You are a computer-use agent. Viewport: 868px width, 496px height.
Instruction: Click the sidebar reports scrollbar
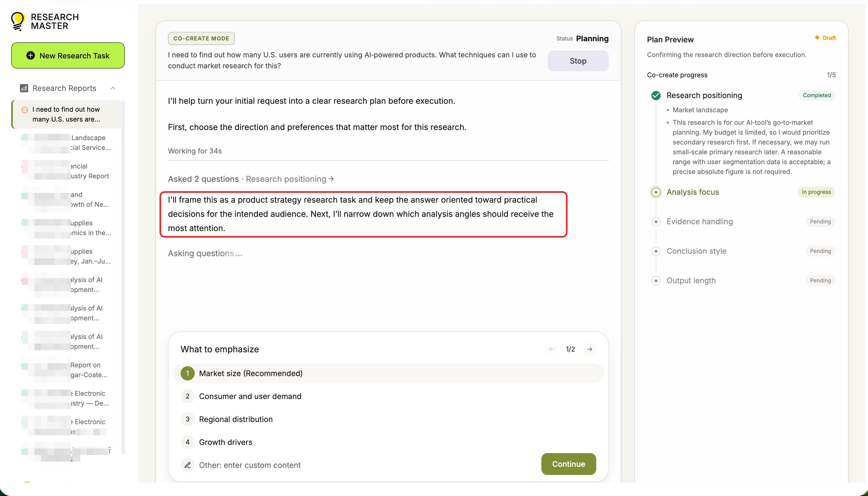[123, 277]
